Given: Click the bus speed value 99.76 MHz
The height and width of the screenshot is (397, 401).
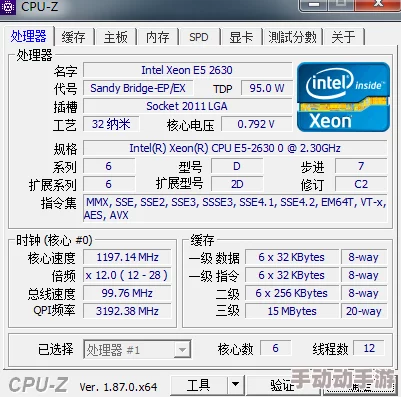Looking at the screenshot, I should [x=127, y=293].
